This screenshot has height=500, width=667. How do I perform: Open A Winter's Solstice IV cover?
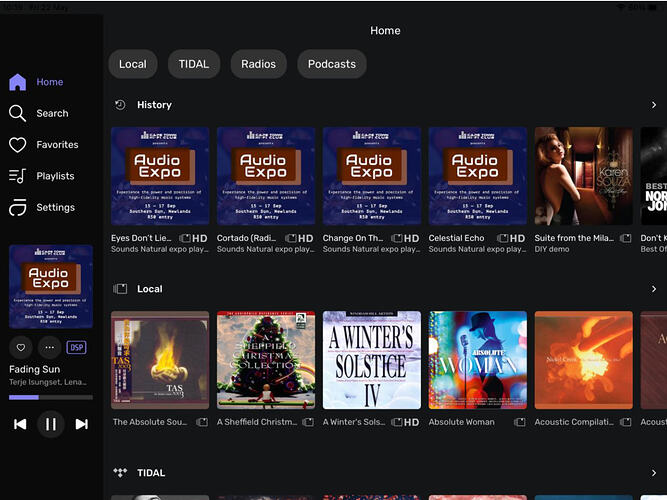[x=372, y=360]
